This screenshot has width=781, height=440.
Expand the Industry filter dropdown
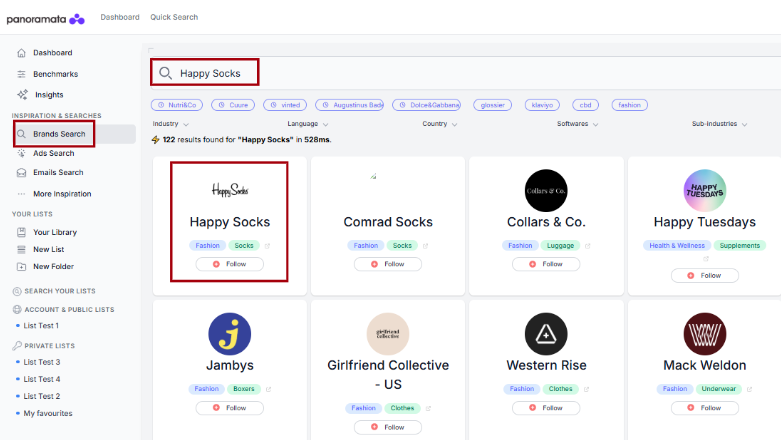tap(170, 124)
